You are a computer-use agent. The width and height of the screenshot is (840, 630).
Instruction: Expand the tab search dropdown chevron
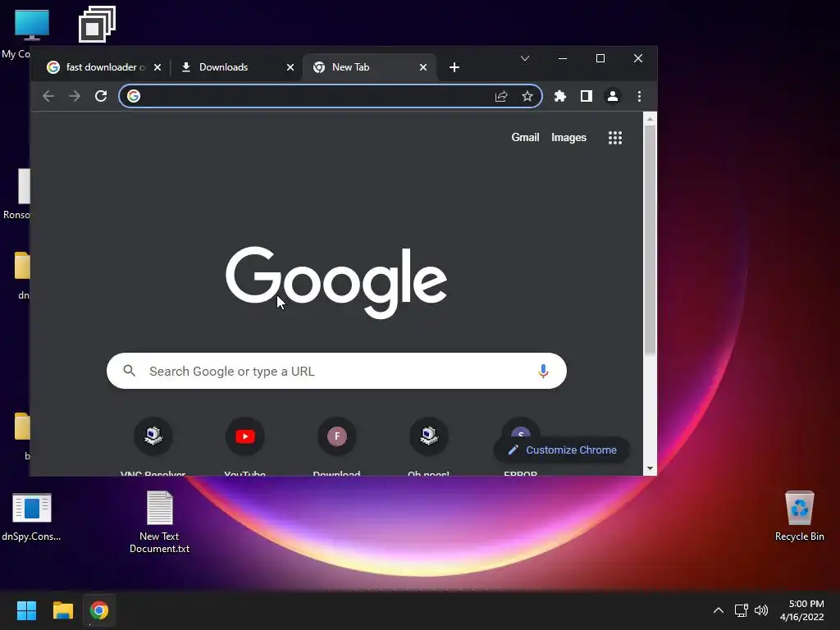coord(525,58)
